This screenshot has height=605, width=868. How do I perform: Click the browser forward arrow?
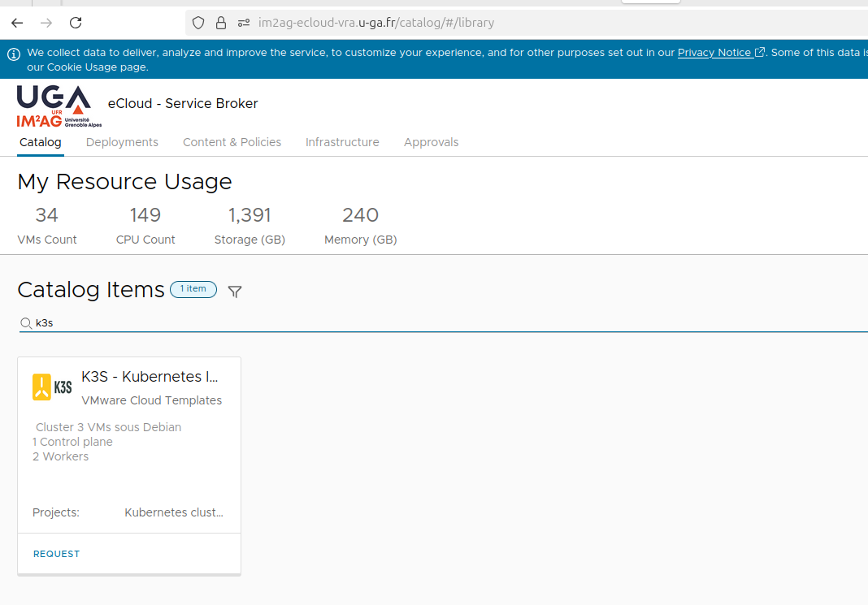(x=46, y=23)
